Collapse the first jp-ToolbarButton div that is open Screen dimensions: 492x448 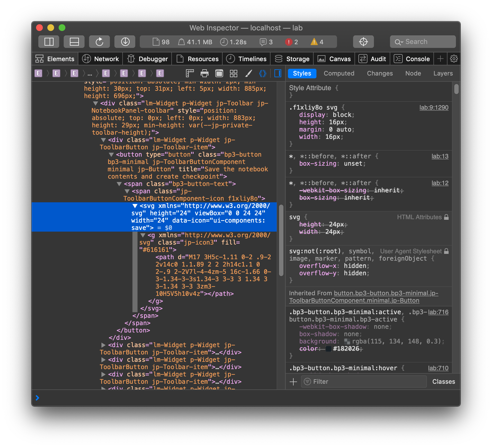click(x=103, y=140)
